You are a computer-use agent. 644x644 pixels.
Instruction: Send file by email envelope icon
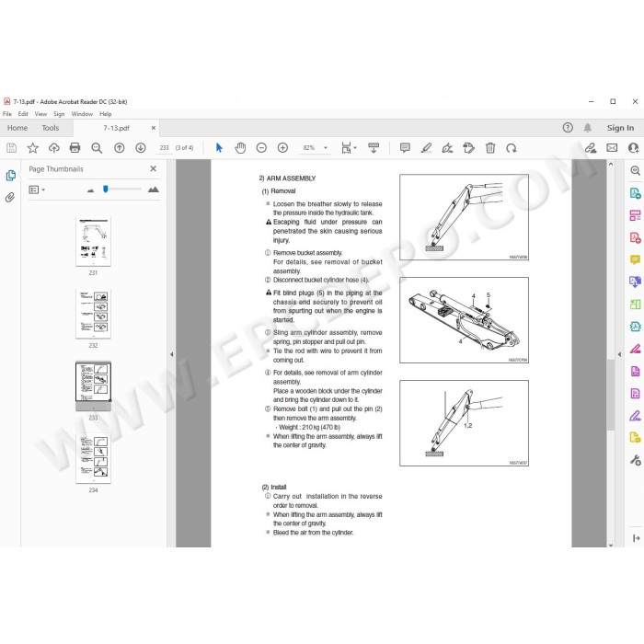coord(612,148)
